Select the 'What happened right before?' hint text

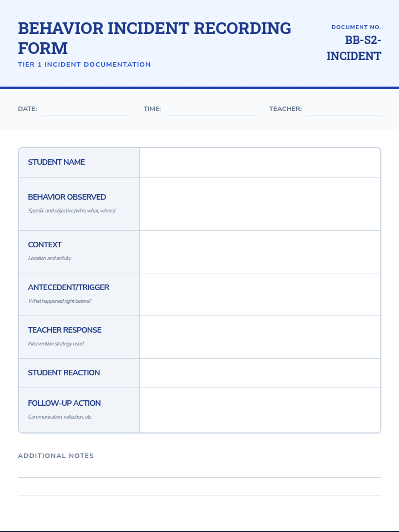point(60,301)
